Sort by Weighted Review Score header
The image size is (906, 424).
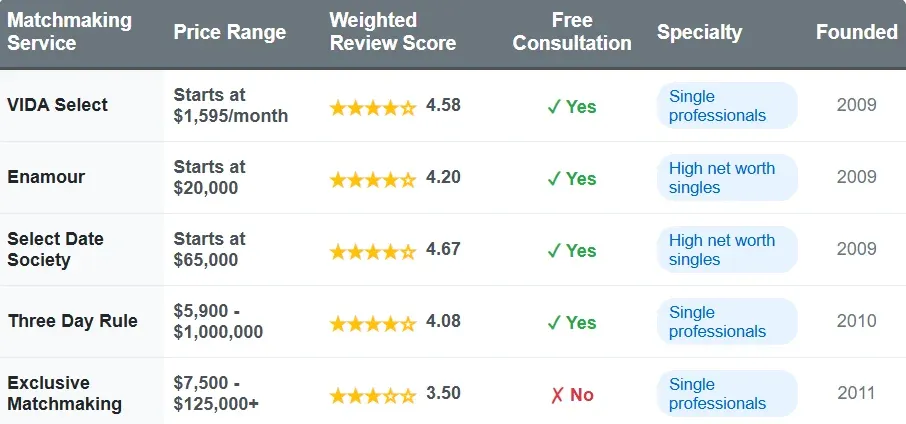(x=392, y=32)
